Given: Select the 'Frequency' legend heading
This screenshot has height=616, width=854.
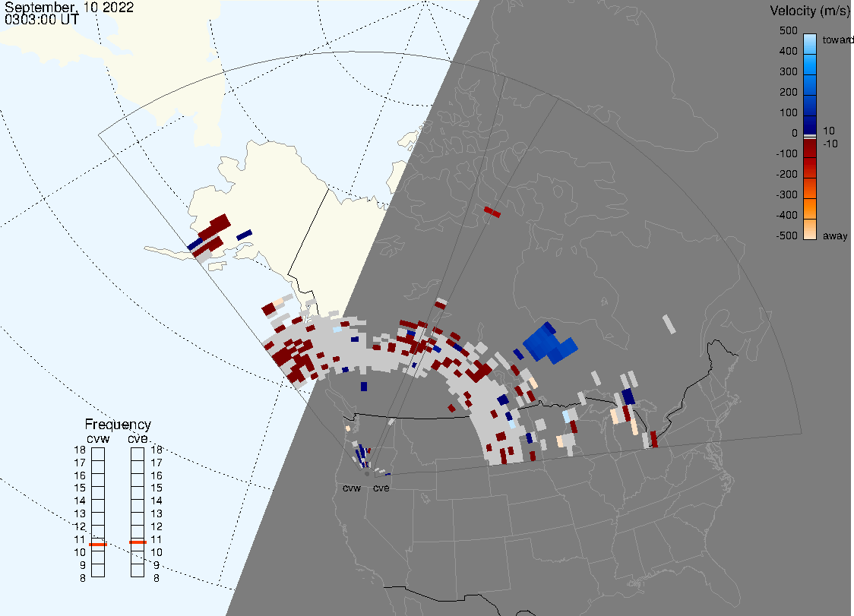Looking at the screenshot, I should pos(118,425).
